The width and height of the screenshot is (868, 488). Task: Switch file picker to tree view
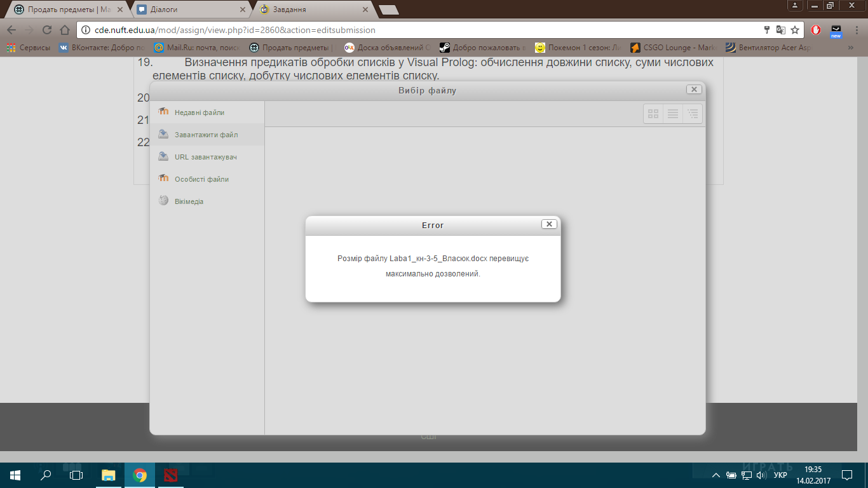tap(693, 114)
